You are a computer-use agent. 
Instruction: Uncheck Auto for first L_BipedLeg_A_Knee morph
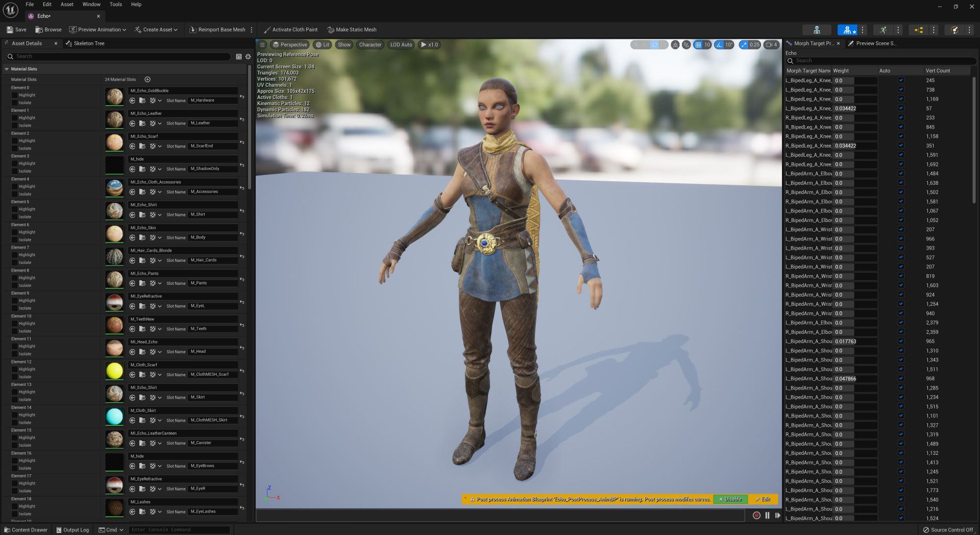click(901, 80)
